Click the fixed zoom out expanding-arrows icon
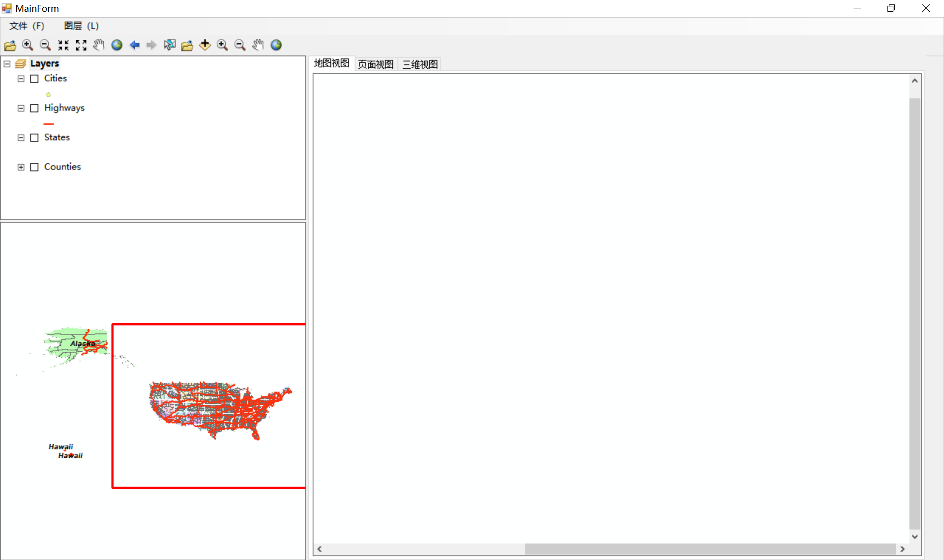The height and width of the screenshot is (560, 944). pyautogui.click(x=81, y=45)
